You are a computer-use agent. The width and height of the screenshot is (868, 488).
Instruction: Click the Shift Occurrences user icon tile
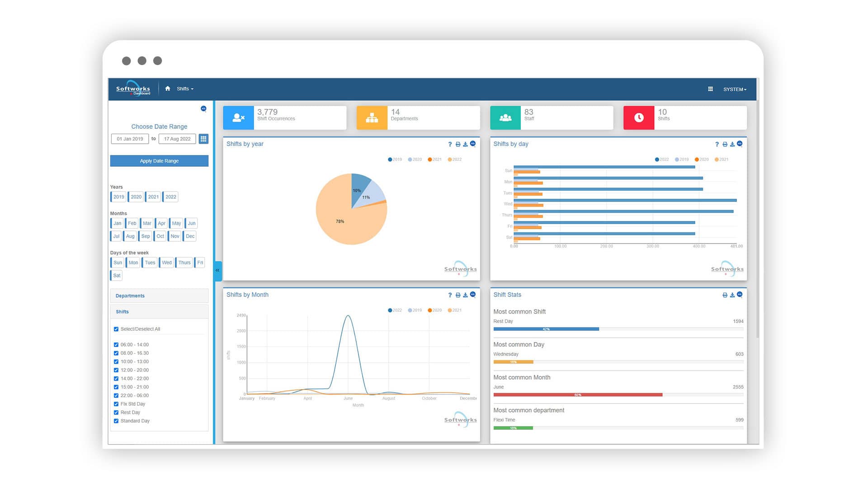(238, 118)
